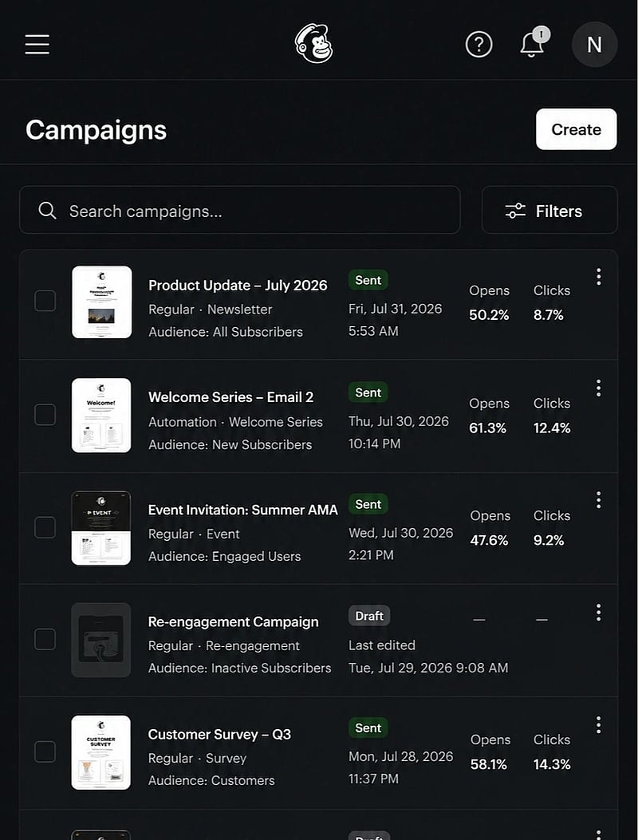The height and width of the screenshot is (840, 638).
Task: Click the Event Invitation email thumbnail
Action: pos(101,527)
